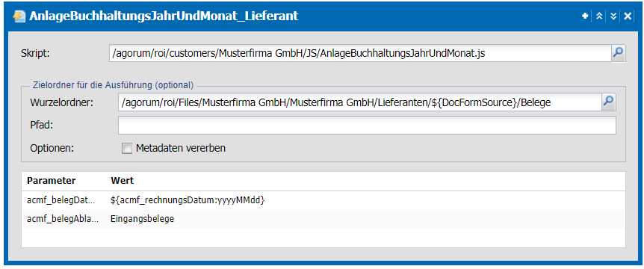Screen dimensions: 644x269
Task: Browse for a Wurzelordner using the magnifier icon
Action: (x=609, y=102)
